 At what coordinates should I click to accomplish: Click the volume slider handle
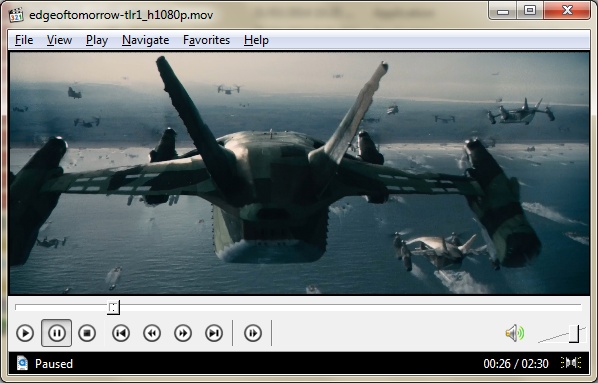(574, 334)
